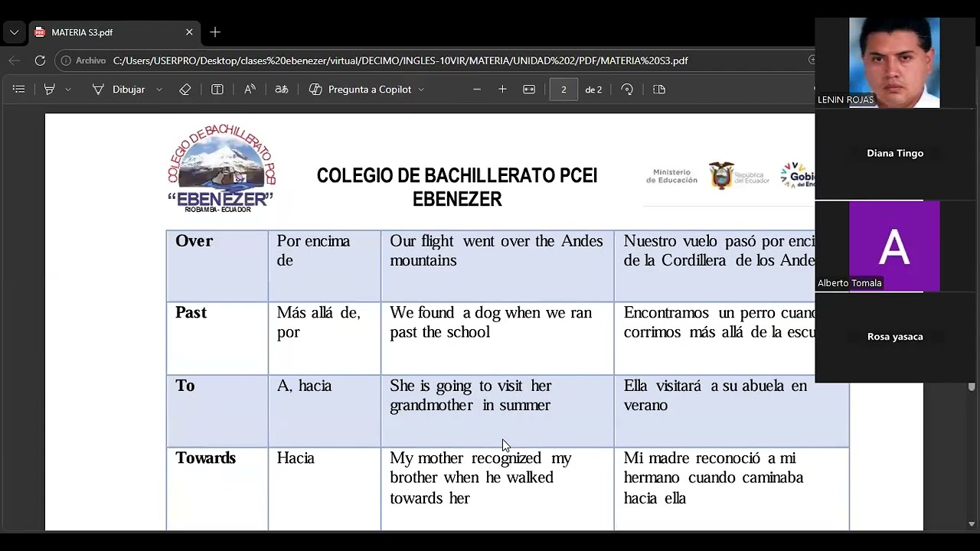Screen dimensions: 980x551
Task: Activate the Dibujar drawing tool
Action: pyautogui.click(x=119, y=90)
